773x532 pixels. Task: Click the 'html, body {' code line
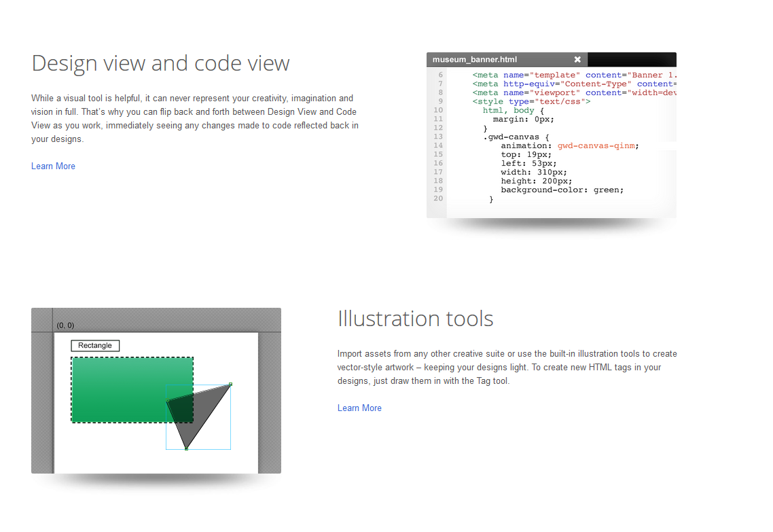tap(514, 111)
